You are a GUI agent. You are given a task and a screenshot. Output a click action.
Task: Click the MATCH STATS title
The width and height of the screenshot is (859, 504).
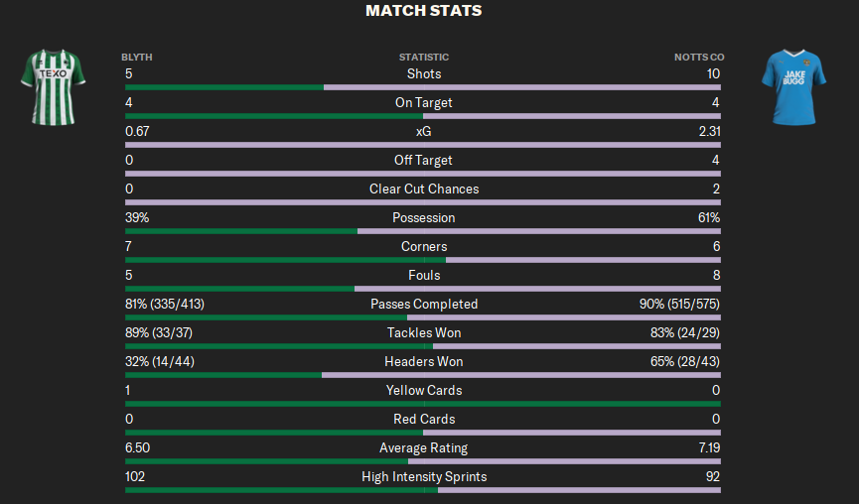423,10
